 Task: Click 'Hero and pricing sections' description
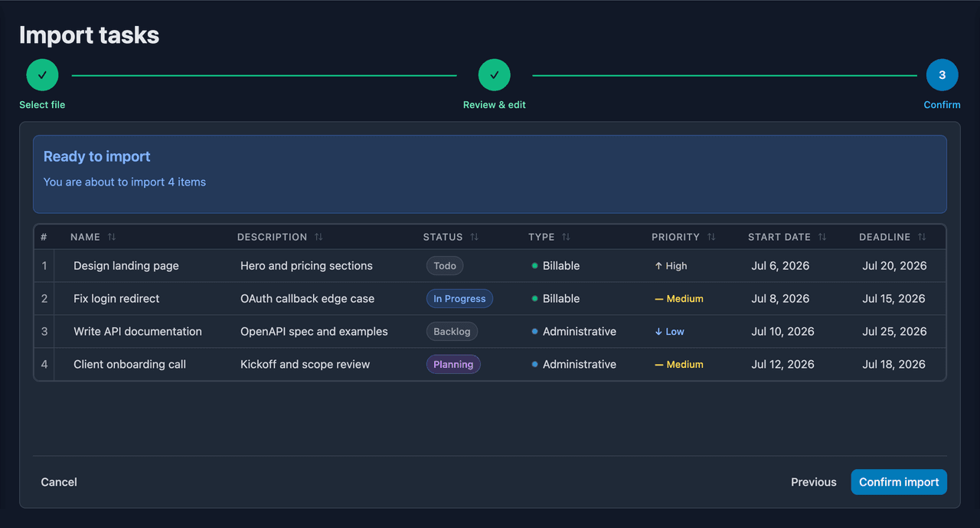[x=306, y=266]
